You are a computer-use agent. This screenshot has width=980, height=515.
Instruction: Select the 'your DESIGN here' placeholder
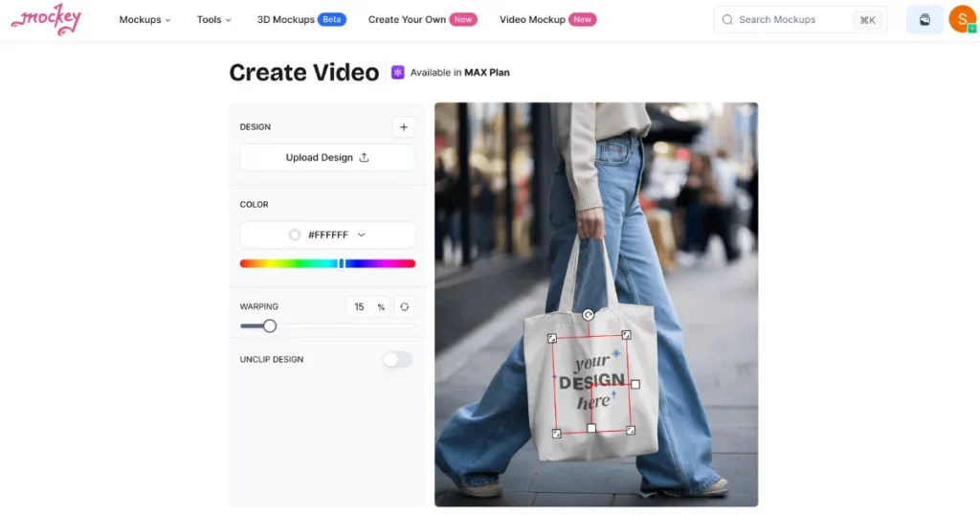591,381
